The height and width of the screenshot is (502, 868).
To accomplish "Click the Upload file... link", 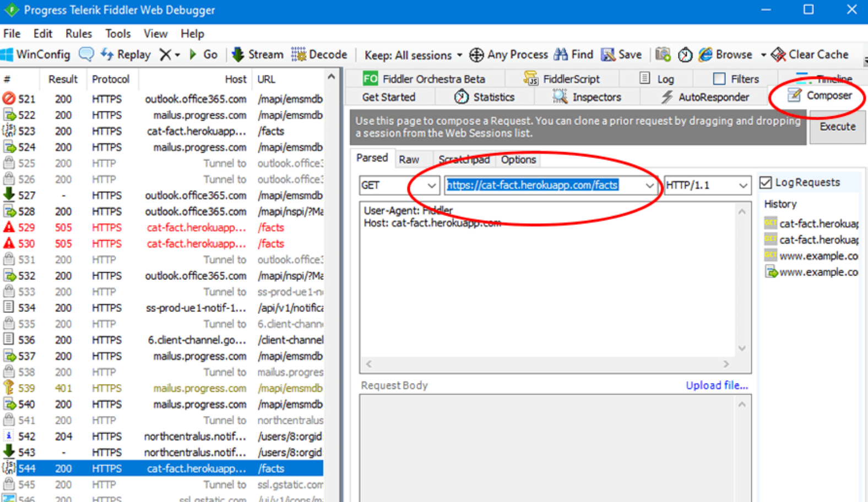I will pos(717,385).
